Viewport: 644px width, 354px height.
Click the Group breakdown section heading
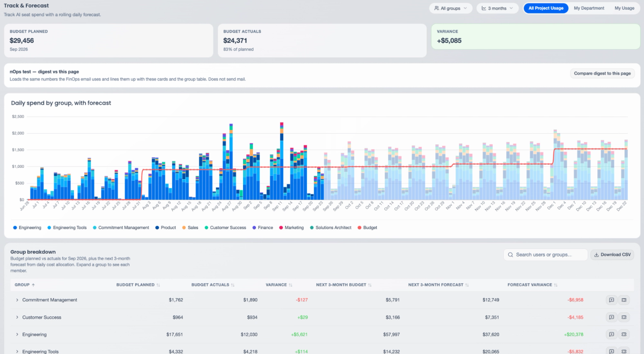(x=33, y=252)
